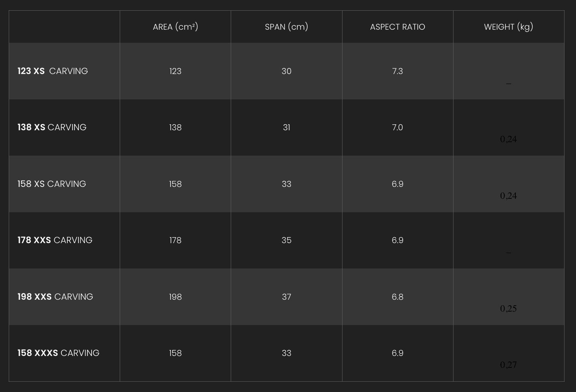Select the WEIGHT (kg) column header

coord(509,27)
